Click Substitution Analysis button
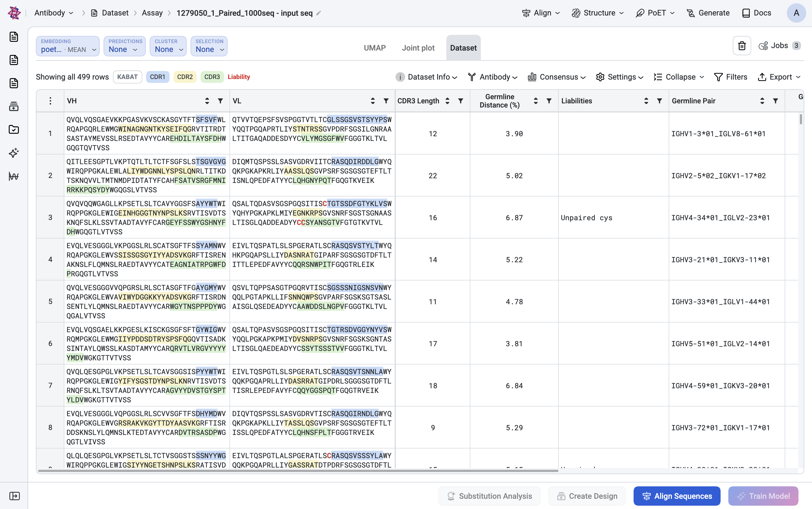This screenshot has height=509, width=812. pos(489,496)
